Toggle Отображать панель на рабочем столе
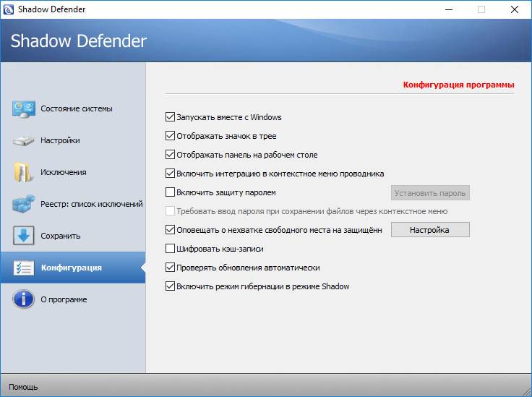Screen dimensions: 532x397 click(170, 155)
